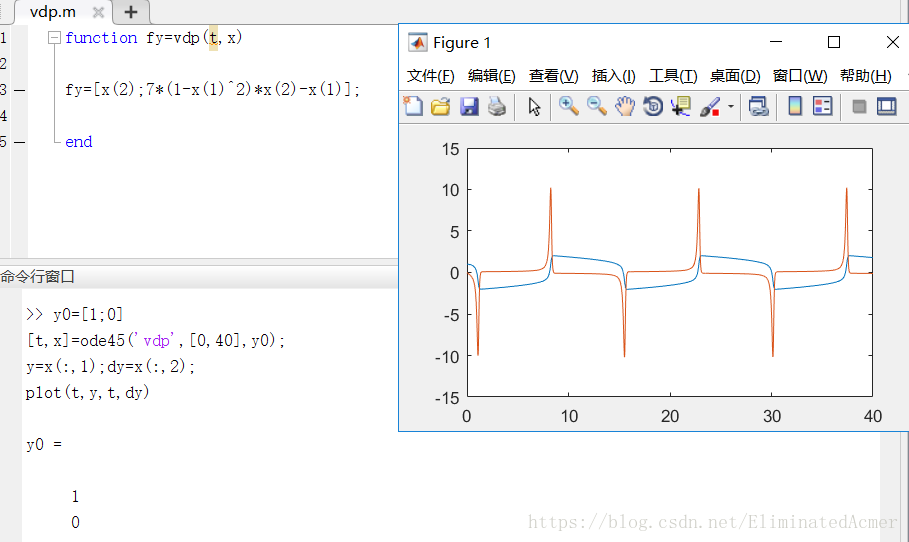The image size is (909, 542).
Task: Open the 插入(I) menu
Action: click(613, 76)
